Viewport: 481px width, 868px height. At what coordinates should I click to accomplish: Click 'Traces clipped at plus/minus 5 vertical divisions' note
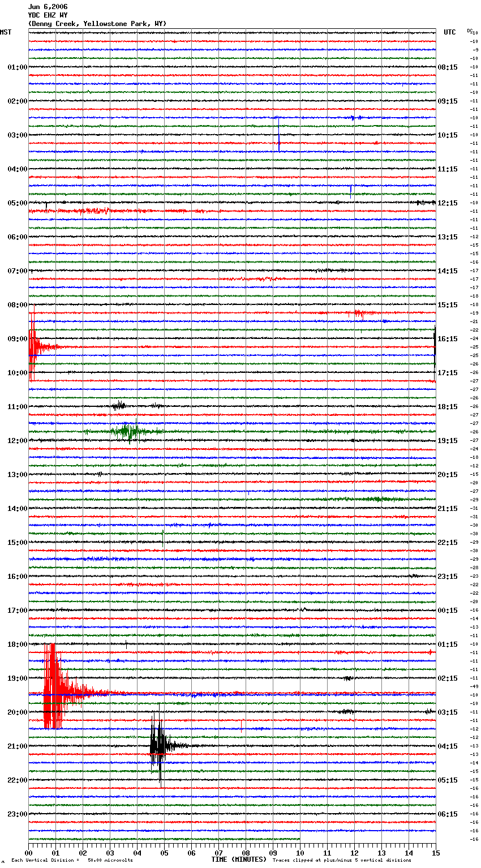(x=342, y=860)
